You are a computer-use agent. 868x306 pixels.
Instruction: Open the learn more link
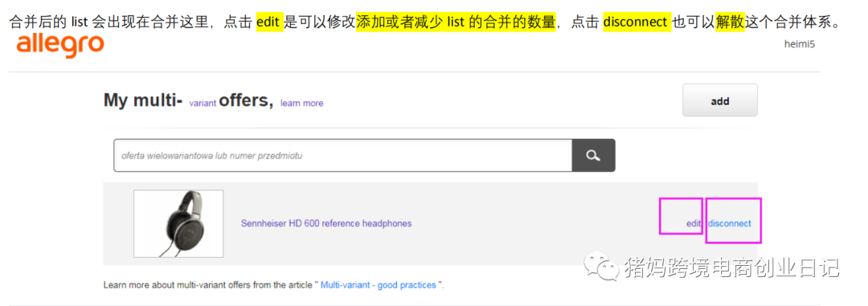[x=301, y=103]
